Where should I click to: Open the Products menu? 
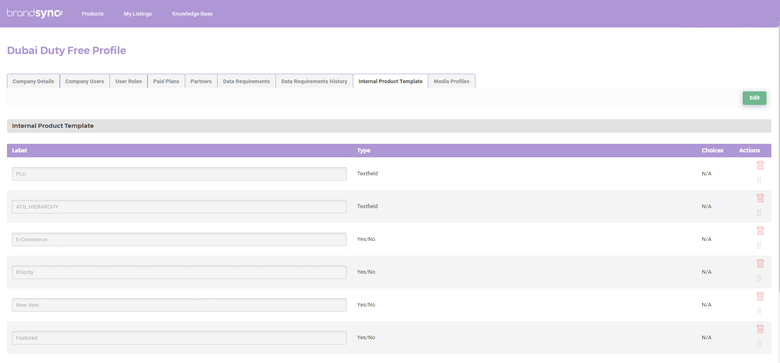click(x=93, y=14)
